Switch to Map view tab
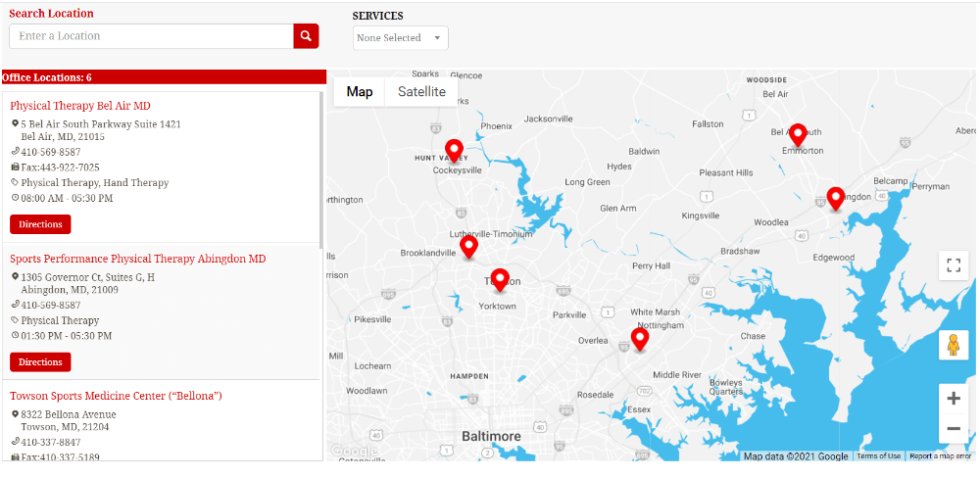 [360, 92]
